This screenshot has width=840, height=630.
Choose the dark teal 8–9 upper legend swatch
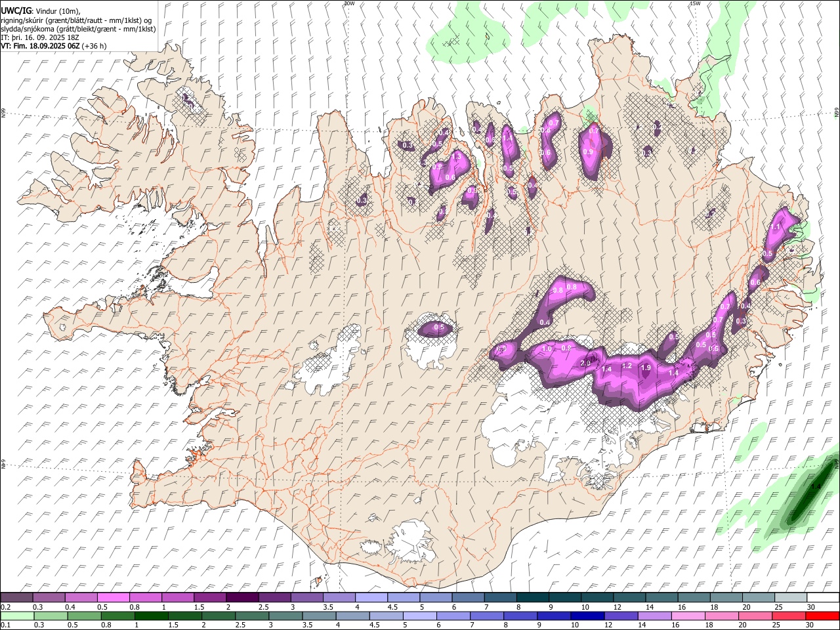coord(533,598)
